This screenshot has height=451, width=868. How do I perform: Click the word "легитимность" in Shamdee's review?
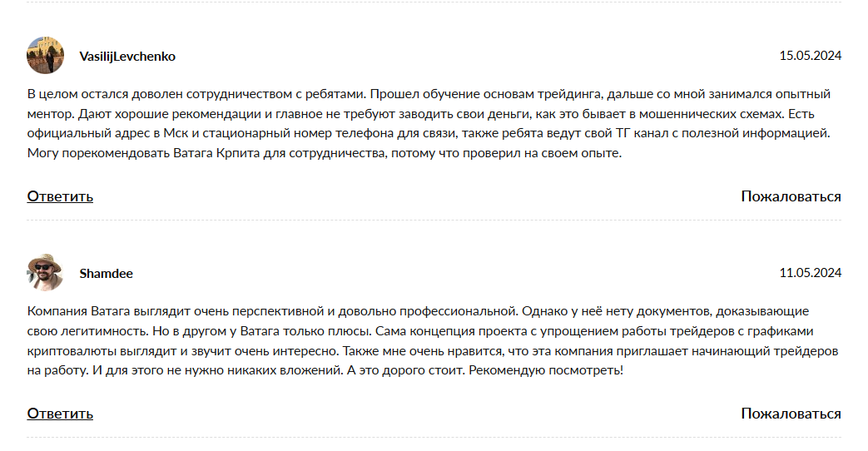(83, 331)
